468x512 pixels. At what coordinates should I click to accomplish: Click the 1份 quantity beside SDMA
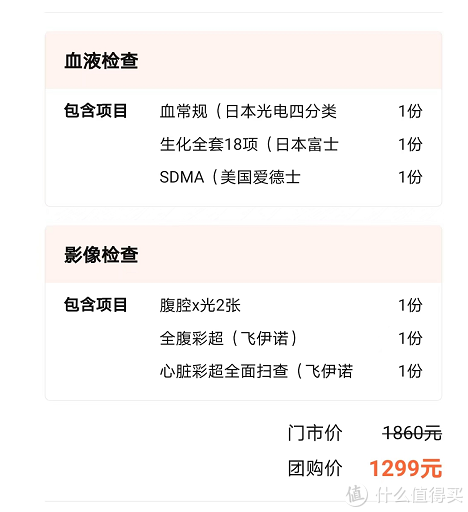tap(410, 177)
